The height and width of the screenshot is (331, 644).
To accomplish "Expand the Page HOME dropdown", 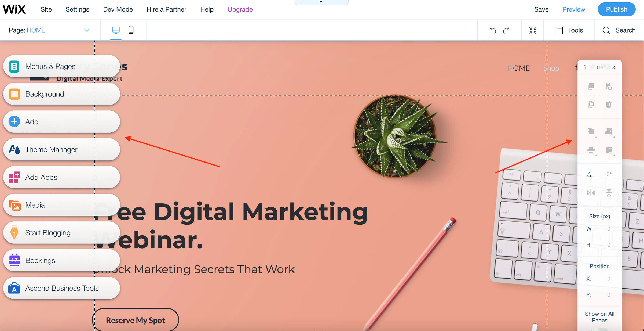I will [87, 30].
